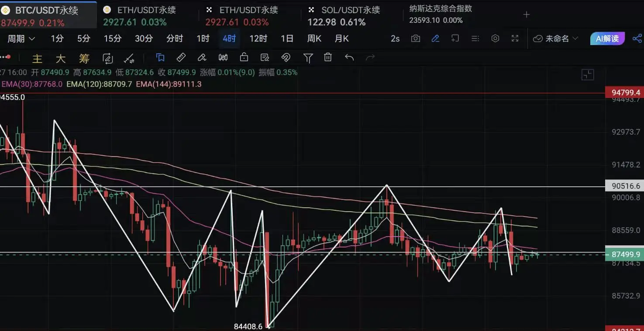Toggle the lock drawings icon
644x331 pixels.
click(244, 57)
